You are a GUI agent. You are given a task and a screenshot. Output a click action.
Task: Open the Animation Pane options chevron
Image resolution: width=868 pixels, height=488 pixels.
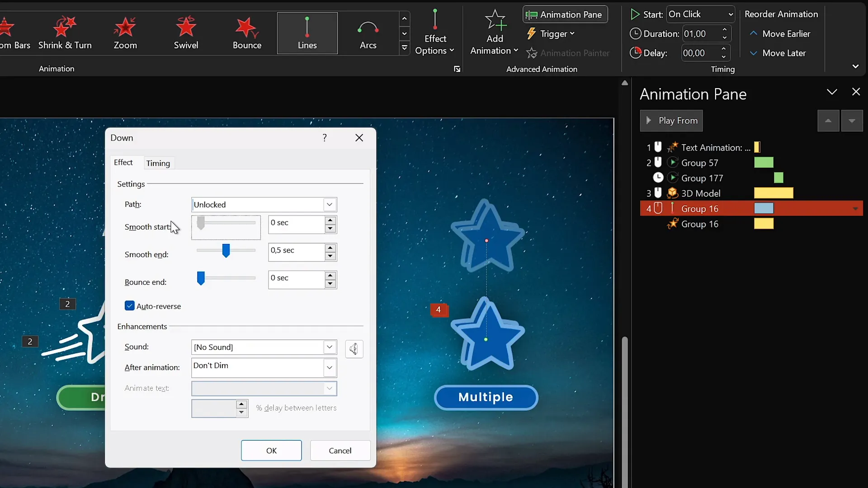pyautogui.click(x=832, y=92)
